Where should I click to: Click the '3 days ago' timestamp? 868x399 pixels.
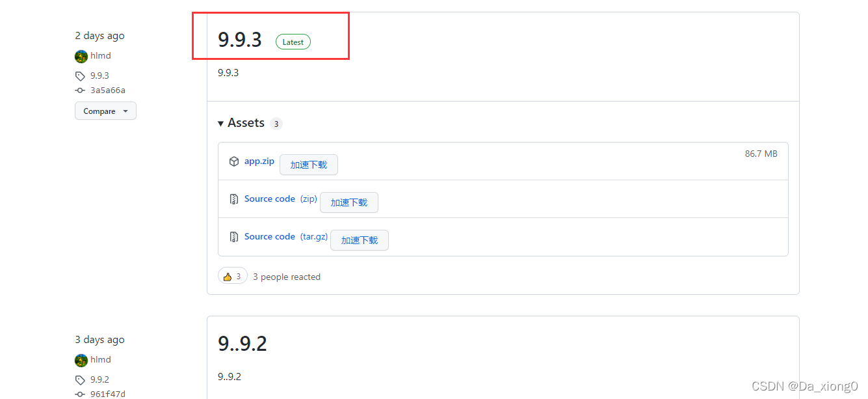coord(99,340)
